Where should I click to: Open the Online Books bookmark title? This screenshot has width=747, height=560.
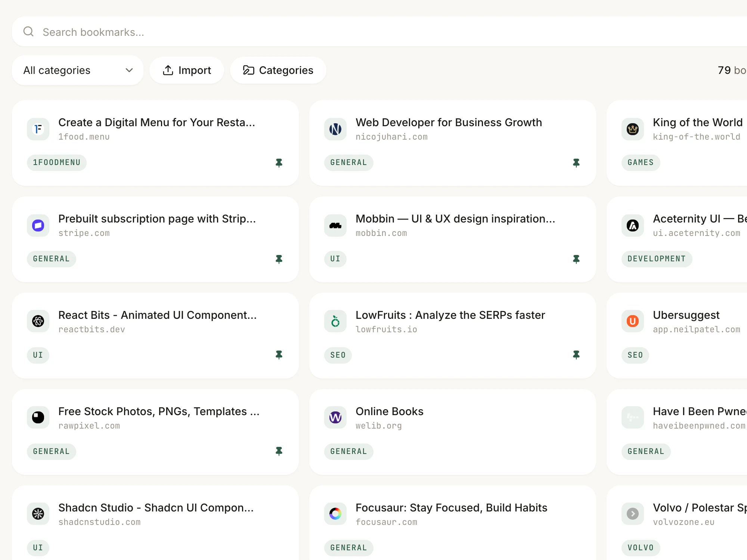coord(390,411)
